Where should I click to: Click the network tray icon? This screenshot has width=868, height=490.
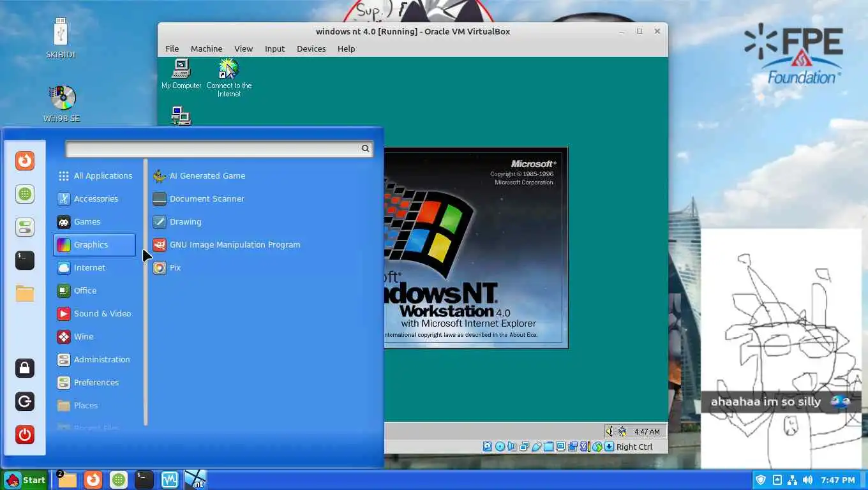tap(793, 480)
